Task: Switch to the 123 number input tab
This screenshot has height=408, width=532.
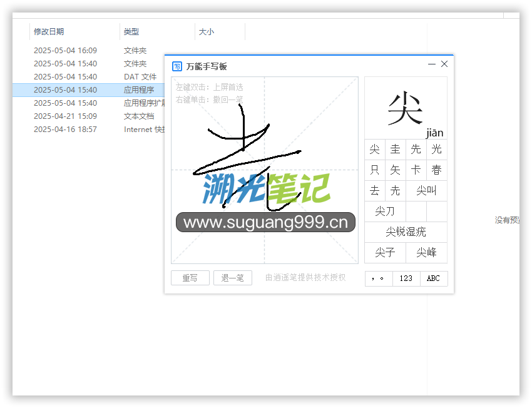Action: (x=406, y=278)
